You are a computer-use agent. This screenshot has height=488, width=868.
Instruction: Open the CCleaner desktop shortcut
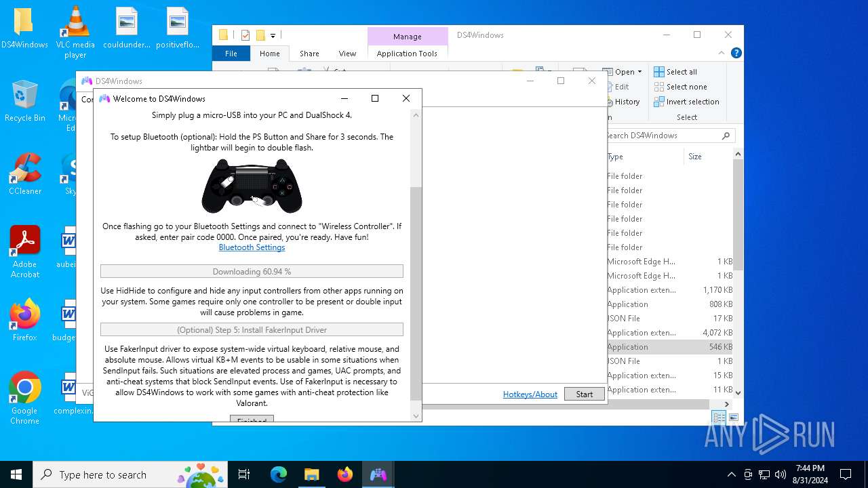[x=24, y=175]
